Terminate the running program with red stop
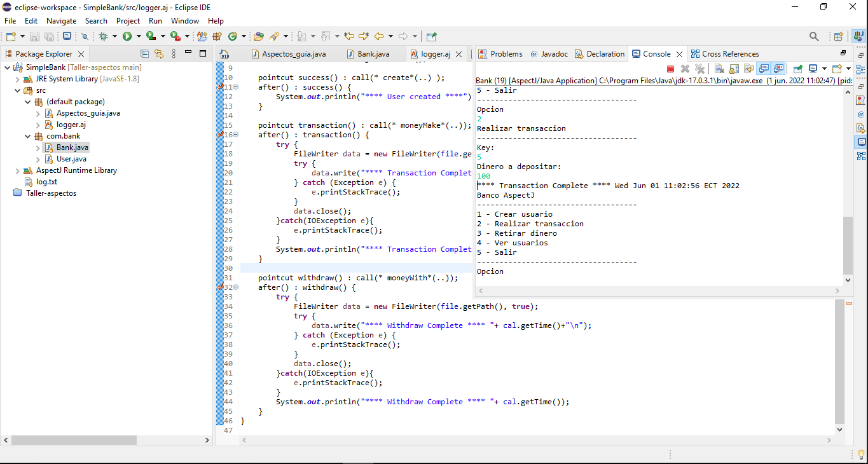 (x=670, y=69)
